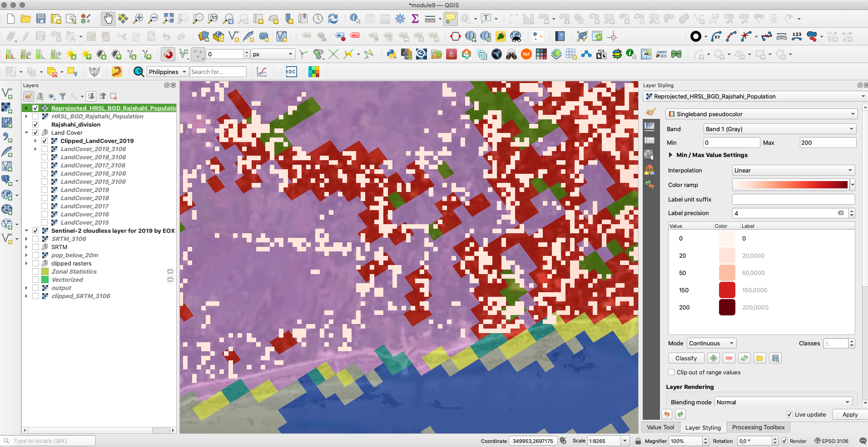Toggle Sentinel-2 cloudless layer visibility
Viewport: 868px width, 447px height.
coord(35,231)
